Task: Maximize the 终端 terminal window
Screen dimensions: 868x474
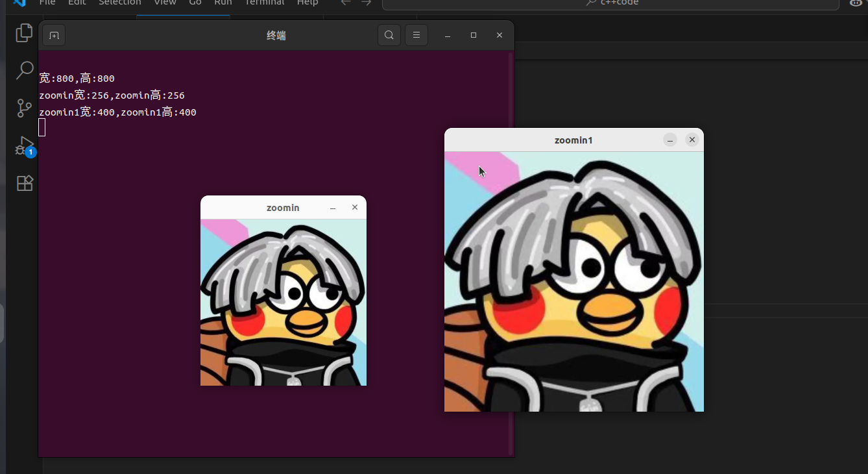Action: click(474, 35)
